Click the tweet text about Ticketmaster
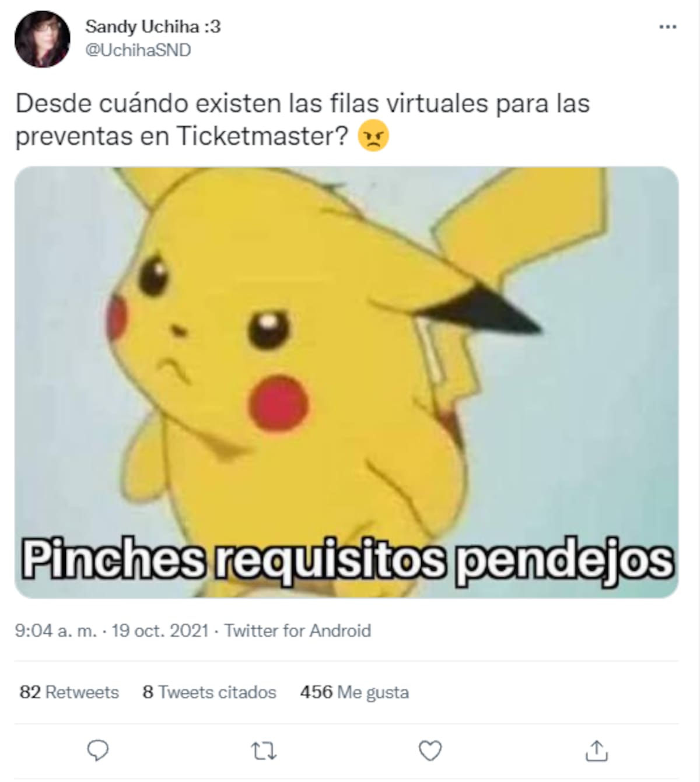 coord(303,120)
